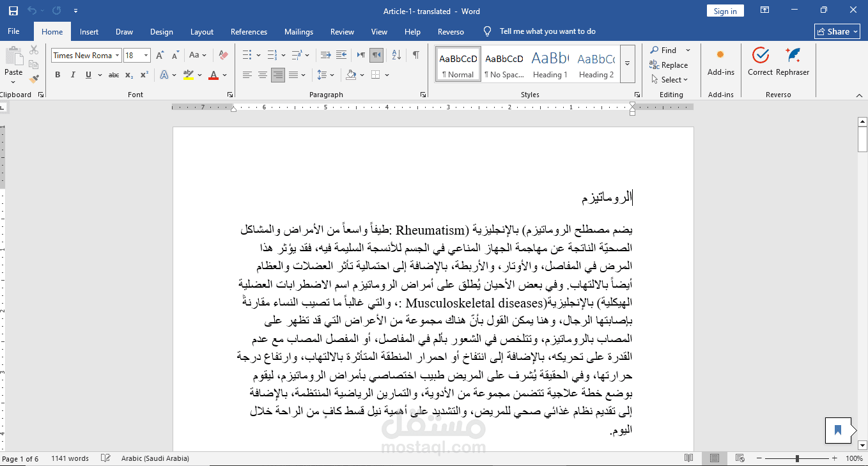Toggle right-to-left text direction

click(376, 55)
